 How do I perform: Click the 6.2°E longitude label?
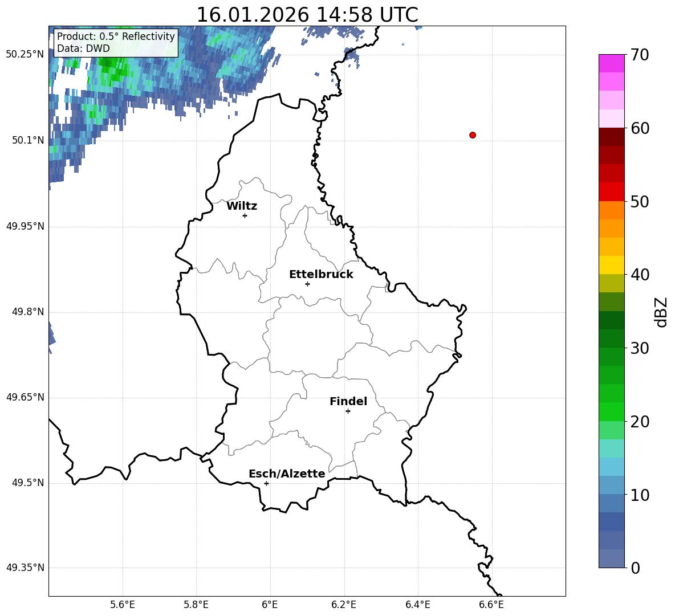point(344,605)
